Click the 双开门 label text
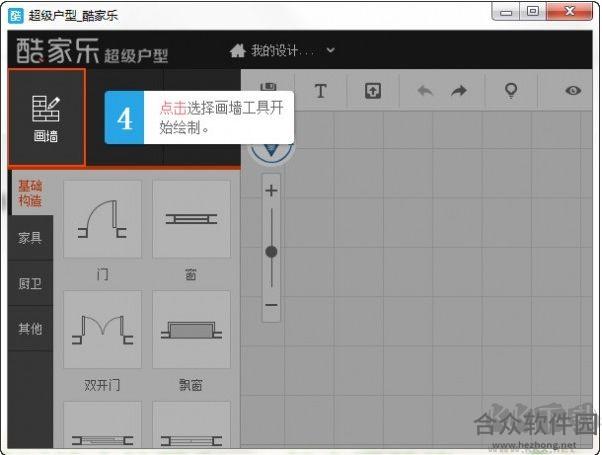Image resolution: width=602 pixels, height=455 pixels. (x=102, y=385)
